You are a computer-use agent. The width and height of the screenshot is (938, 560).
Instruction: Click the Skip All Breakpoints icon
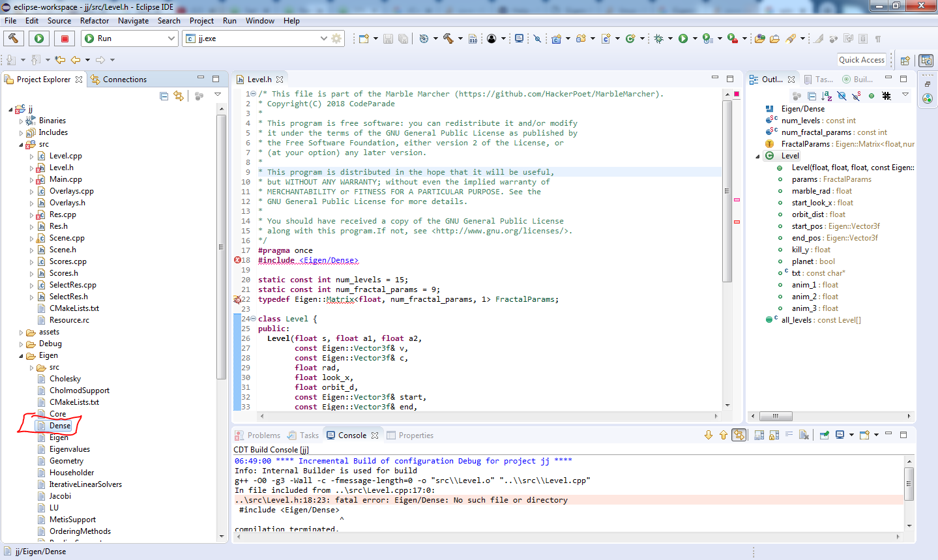pos(537,39)
